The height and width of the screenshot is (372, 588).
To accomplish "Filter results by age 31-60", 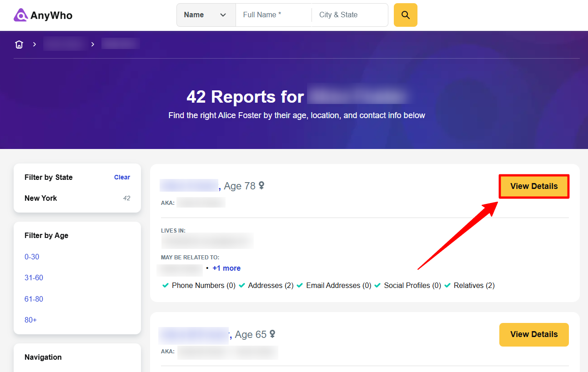I will pyautogui.click(x=34, y=278).
